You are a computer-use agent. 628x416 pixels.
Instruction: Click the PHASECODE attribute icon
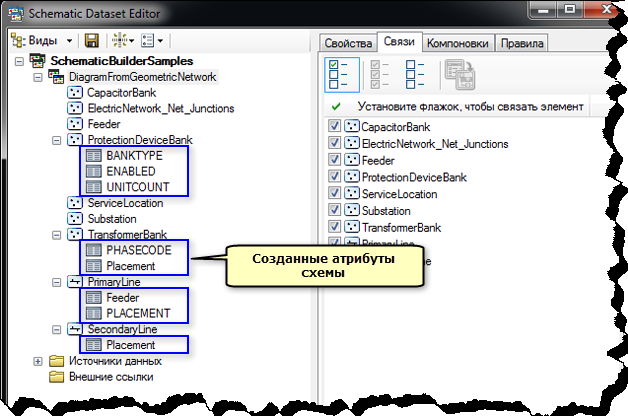click(x=92, y=250)
